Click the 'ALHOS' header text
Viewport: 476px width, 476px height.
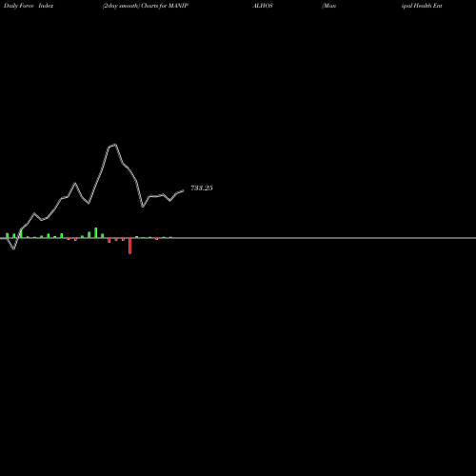pyautogui.click(x=263, y=6)
